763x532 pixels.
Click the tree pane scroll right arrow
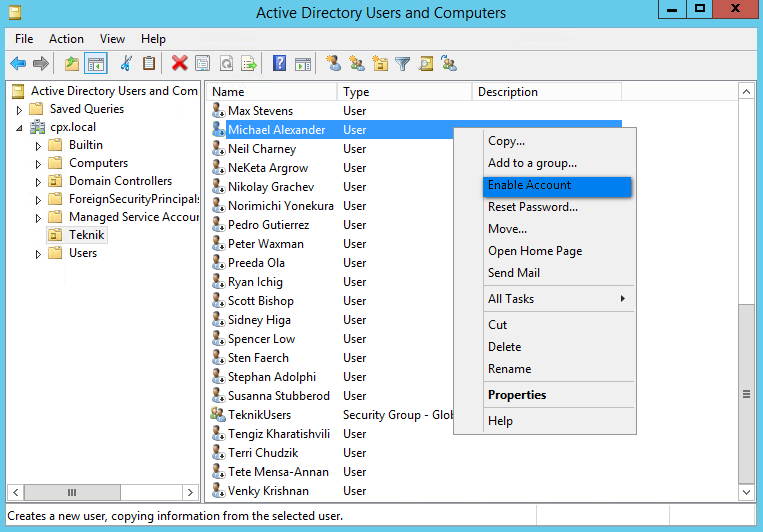pos(190,493)
